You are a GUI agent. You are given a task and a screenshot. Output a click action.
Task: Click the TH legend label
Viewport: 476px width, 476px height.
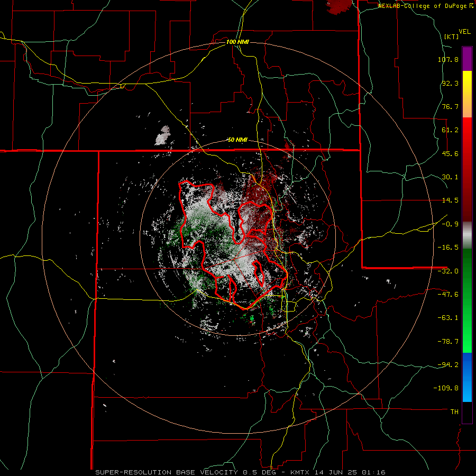pos(454,411)
